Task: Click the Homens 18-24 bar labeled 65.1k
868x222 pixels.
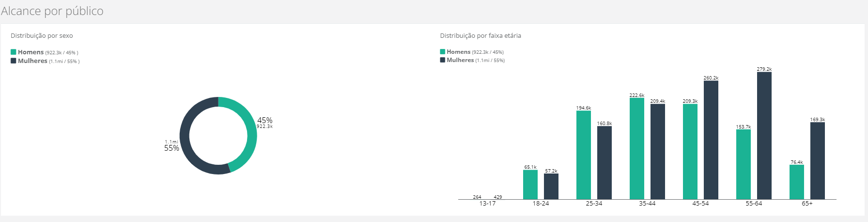Action: pos(530,185)
